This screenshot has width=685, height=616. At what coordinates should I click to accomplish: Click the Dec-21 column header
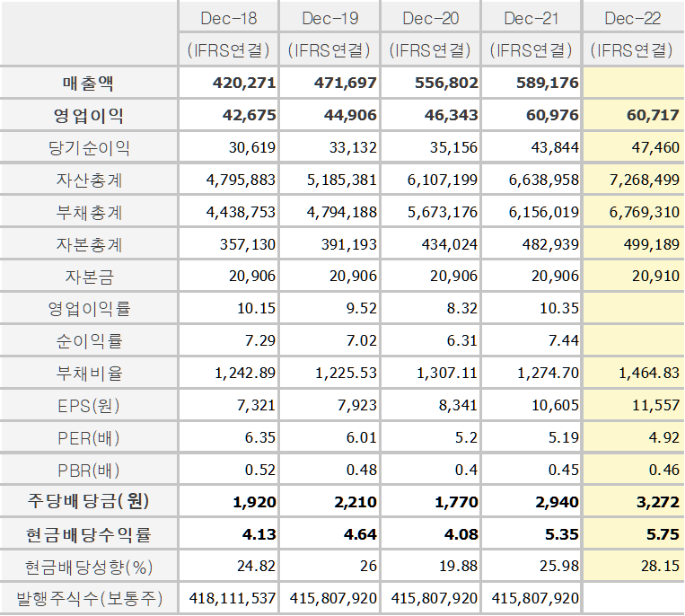(x=531, y=18)
